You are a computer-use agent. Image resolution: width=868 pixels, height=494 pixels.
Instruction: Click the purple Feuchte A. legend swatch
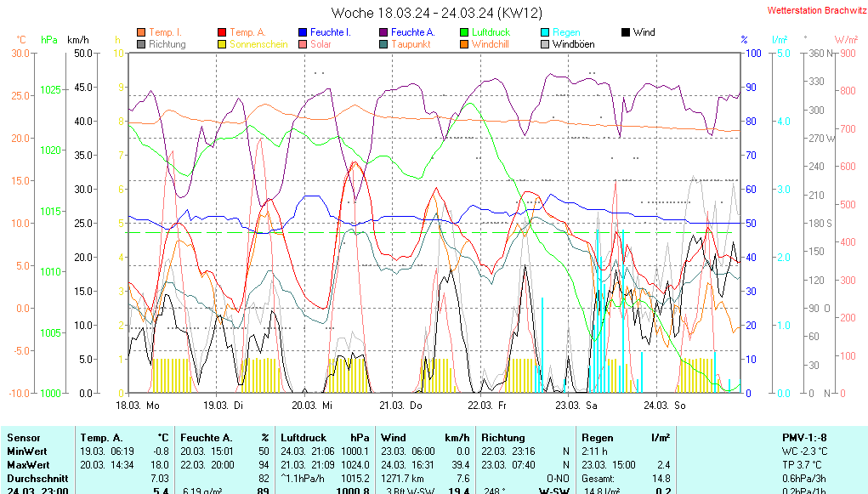pos(383,32)
